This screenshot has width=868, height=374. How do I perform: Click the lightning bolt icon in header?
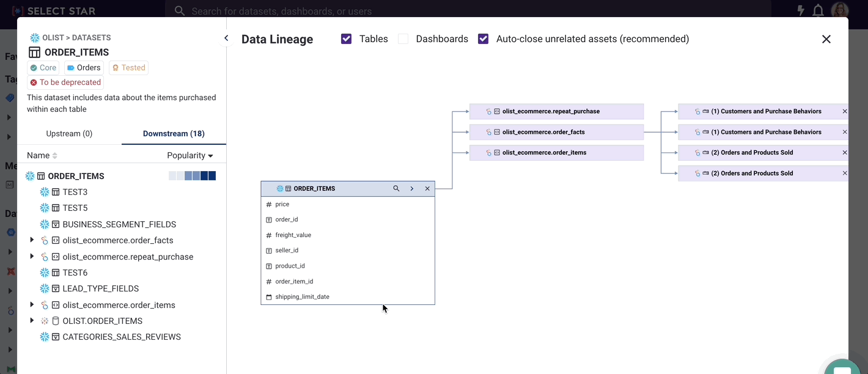coord(801,11)
